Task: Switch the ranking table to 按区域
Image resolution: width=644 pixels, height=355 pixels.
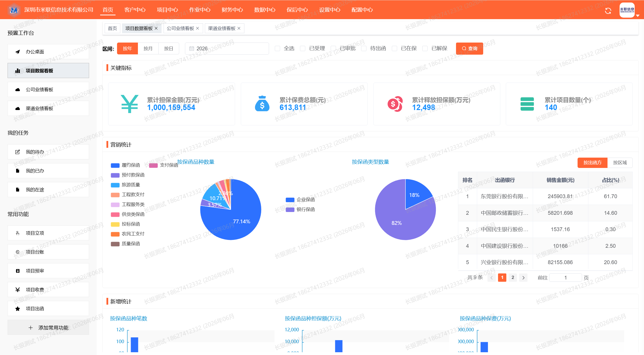Action: click(x=620, y=163)
